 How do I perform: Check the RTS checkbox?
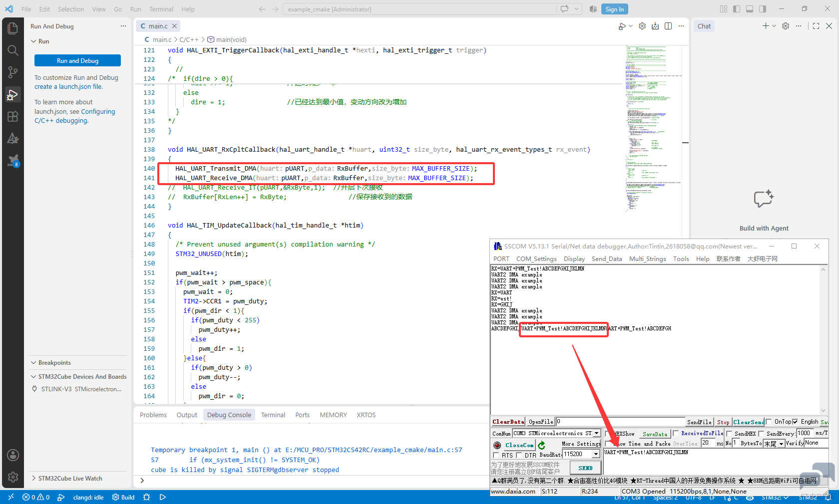tap(496, 455)
